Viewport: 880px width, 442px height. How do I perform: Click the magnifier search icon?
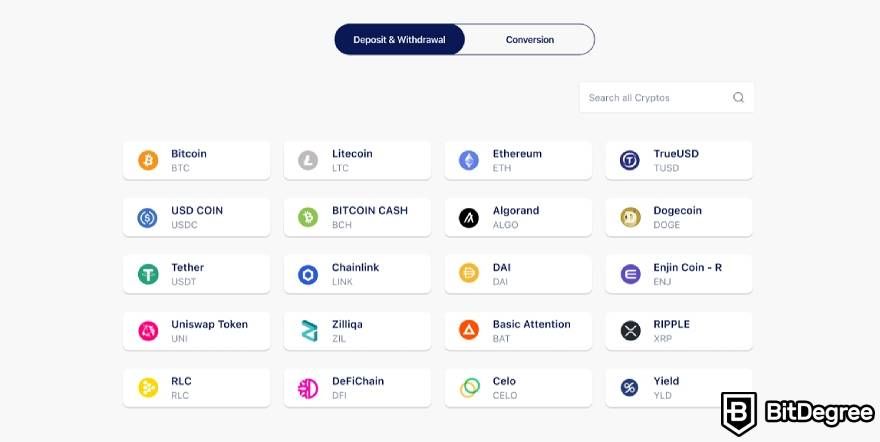[x=738, y=98]
